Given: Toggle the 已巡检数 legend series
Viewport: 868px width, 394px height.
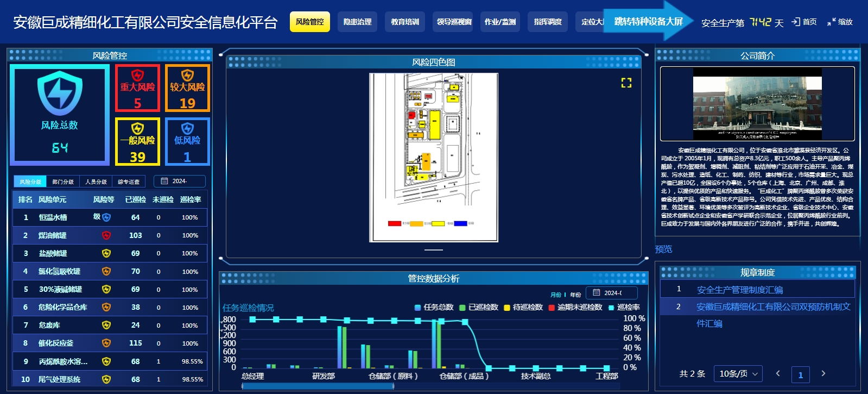Looking at the screenshot, I should tap(479, 307).
